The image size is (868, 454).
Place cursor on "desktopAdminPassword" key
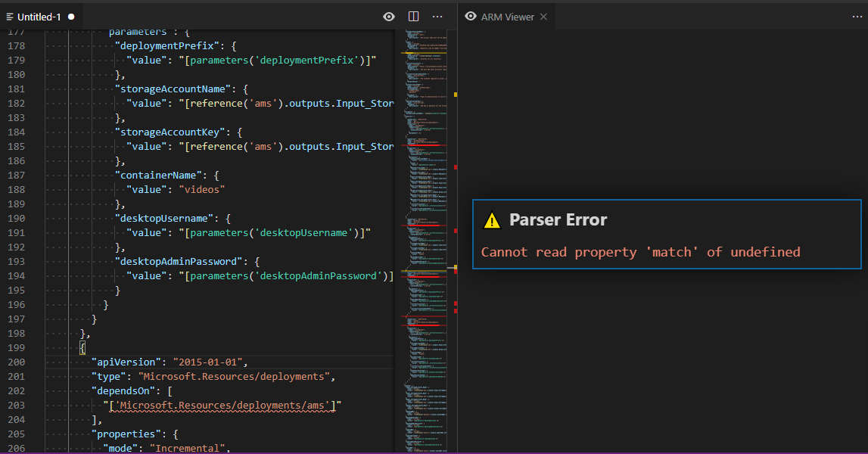click(x=179, y=262)
